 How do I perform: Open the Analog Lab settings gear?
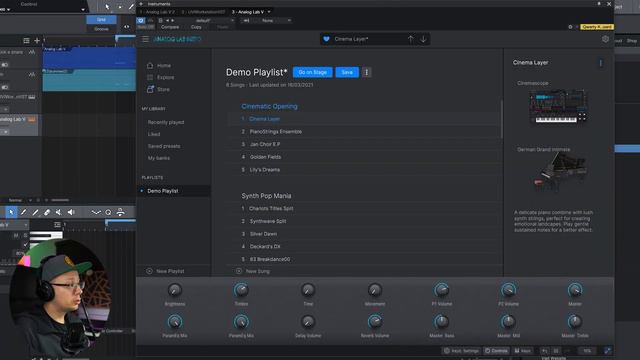point(605,39)
